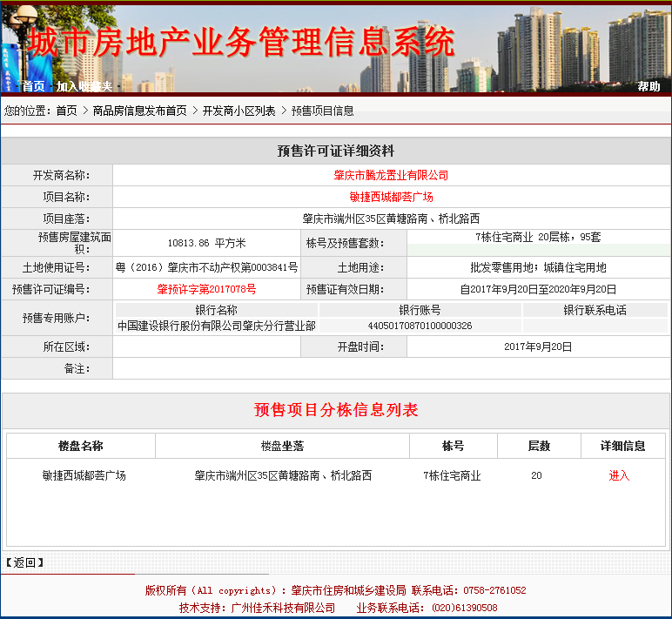Viewport: 672px width, 619px height.
Task: Click 加入收藏夹 in the banner
Action: pos(84,86)
